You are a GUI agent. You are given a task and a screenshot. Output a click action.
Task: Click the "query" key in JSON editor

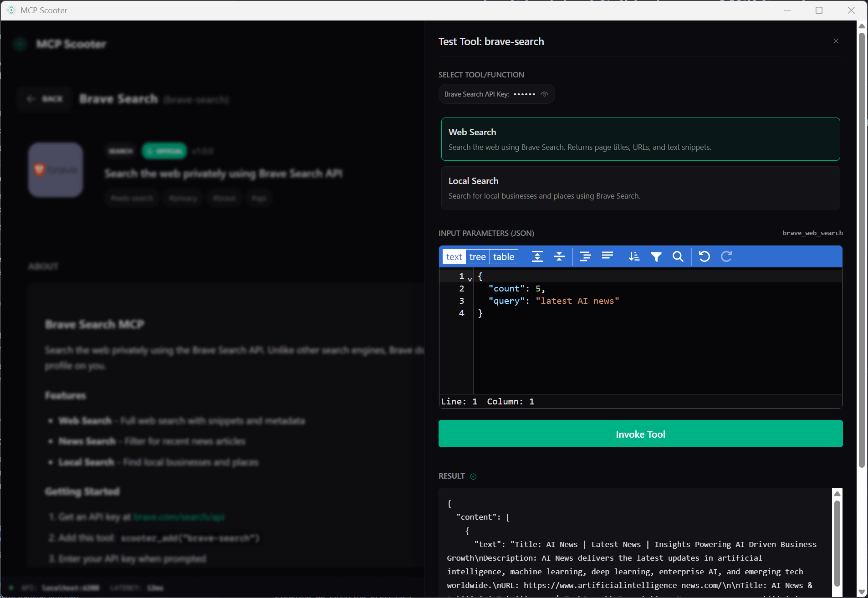click(x=506, y=301)
